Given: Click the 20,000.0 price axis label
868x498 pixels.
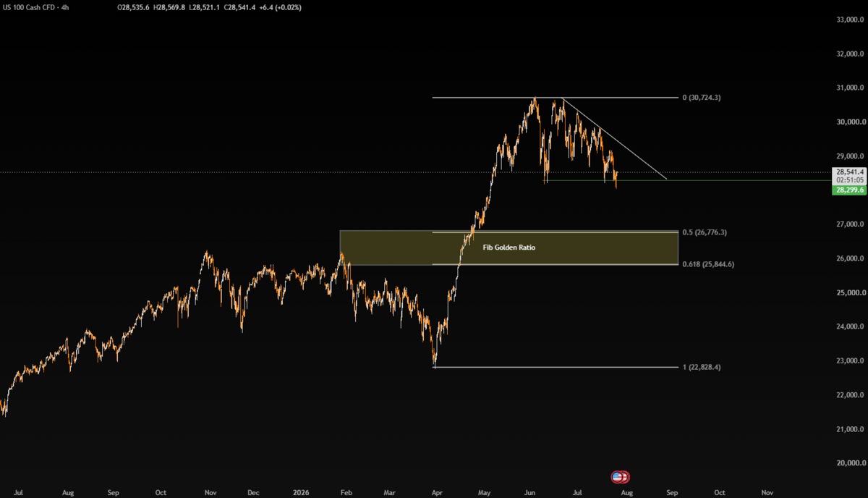Looking at the screenshot, I should (x=850, y=463).
